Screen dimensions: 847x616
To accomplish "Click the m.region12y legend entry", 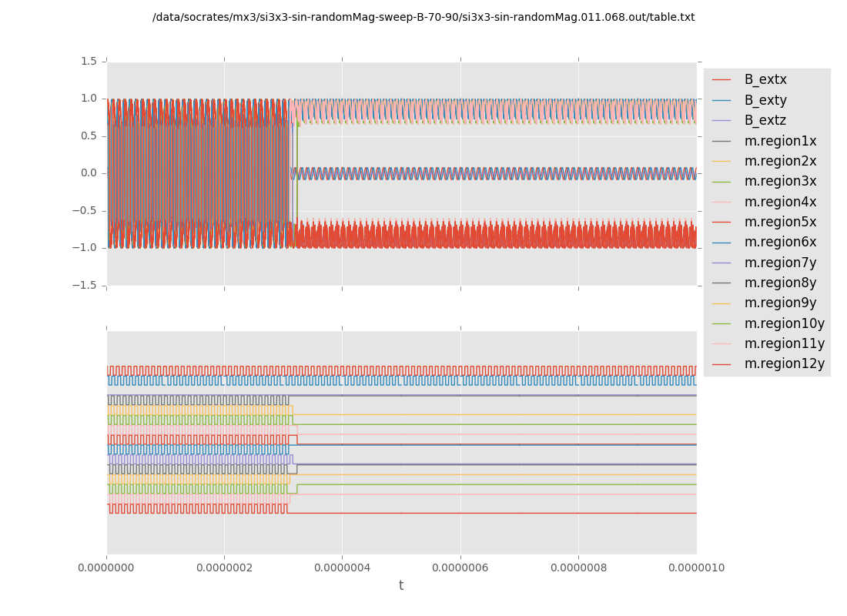I will [784, 363].
